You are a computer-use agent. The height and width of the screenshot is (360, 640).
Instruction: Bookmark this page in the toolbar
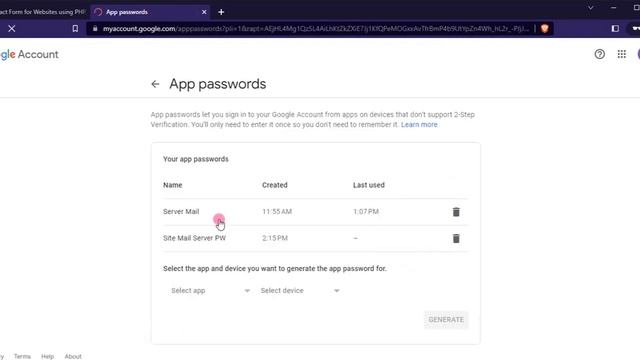75,29
